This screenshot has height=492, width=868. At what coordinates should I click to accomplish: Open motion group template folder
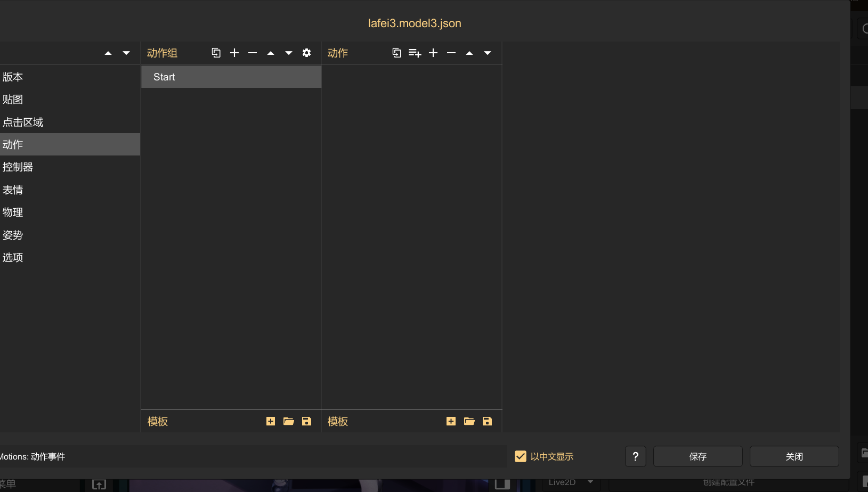[289, 421]
